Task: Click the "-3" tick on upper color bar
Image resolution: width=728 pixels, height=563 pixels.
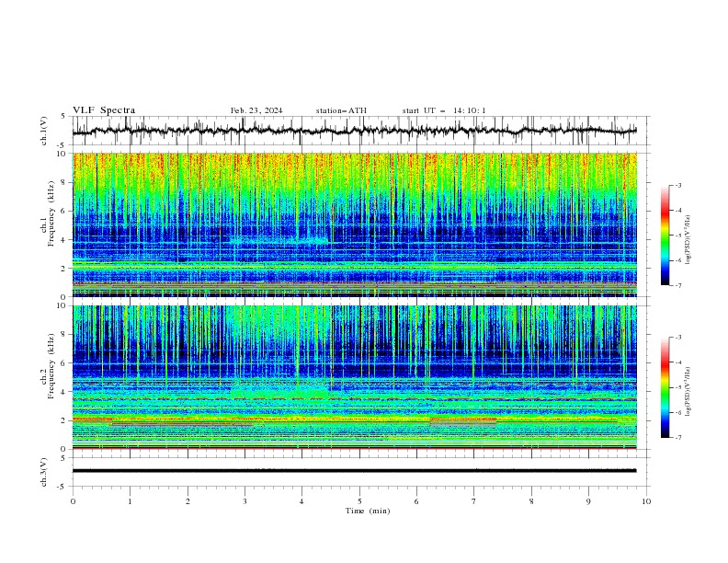Action: point(678,185)
